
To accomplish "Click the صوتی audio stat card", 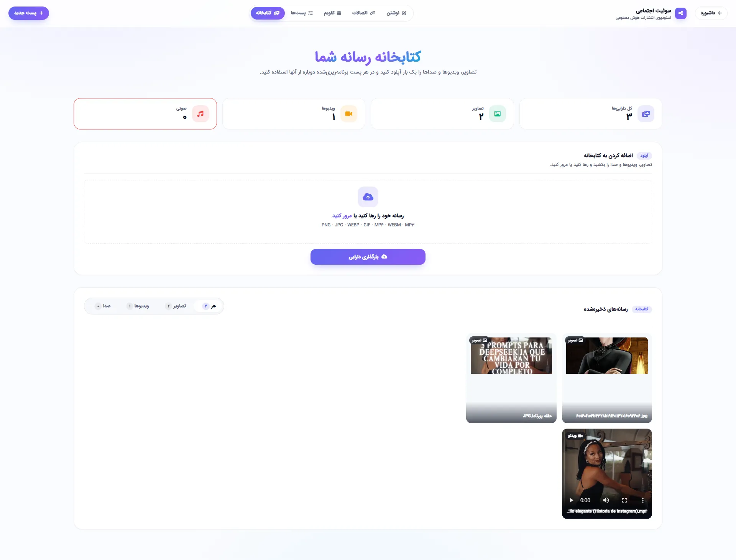I will pyautogui.click(x=145, y=114).
